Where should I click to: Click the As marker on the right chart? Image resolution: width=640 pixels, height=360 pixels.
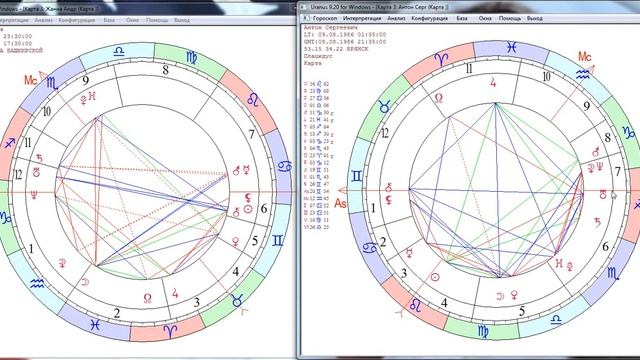pyautogui.click(x=340, y=203)
